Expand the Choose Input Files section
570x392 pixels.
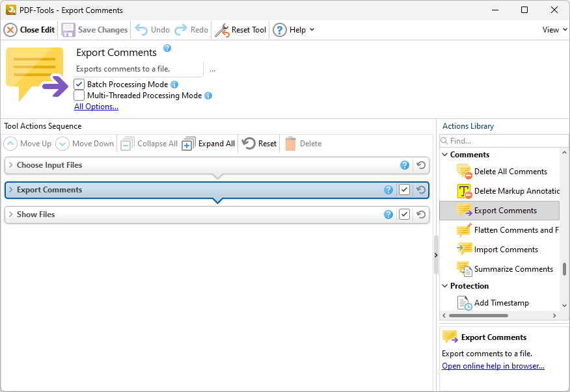[x=11, y=165]
